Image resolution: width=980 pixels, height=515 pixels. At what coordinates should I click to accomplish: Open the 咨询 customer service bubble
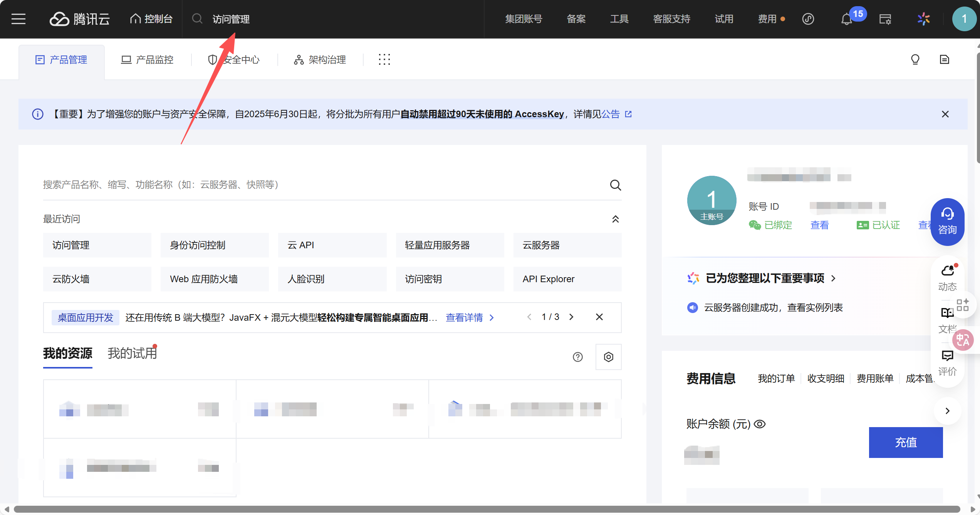pyautogui.click(x=947, y=222)
